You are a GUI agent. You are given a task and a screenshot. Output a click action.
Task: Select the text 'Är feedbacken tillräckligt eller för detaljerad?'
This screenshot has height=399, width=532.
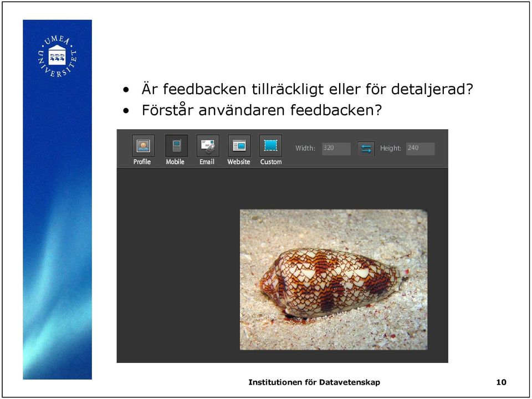pyautogui.click(x=307, y=89)
